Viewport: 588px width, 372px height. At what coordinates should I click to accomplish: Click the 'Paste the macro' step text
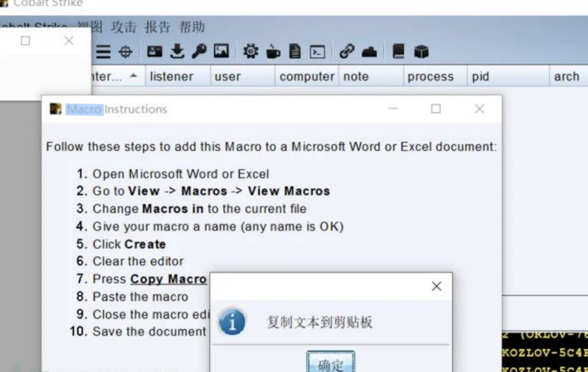tap(140, 297)
